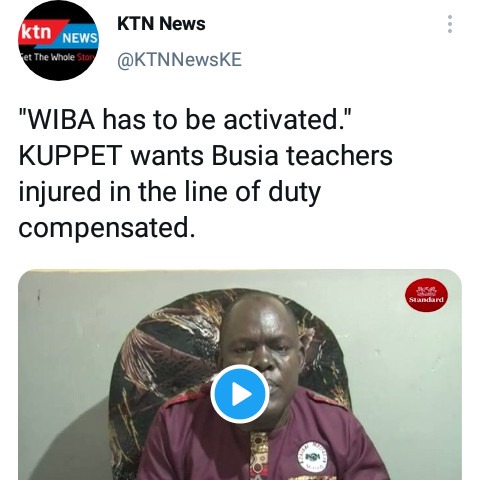The width and height of the screenshot is (480, 480).
Task: Click the phrase 'injured in the line of duty'
Action: (x=170, y=192)
